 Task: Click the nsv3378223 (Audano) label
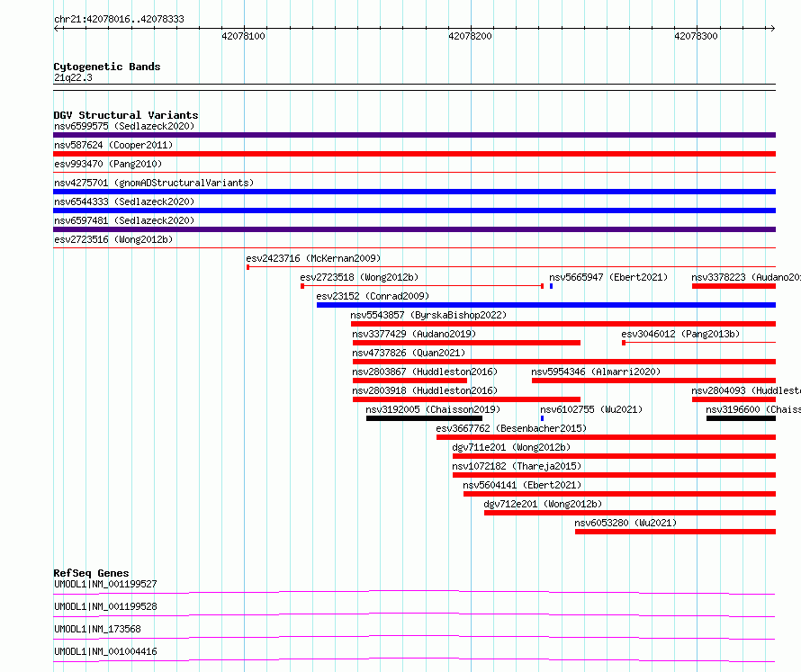click(746, 277)
